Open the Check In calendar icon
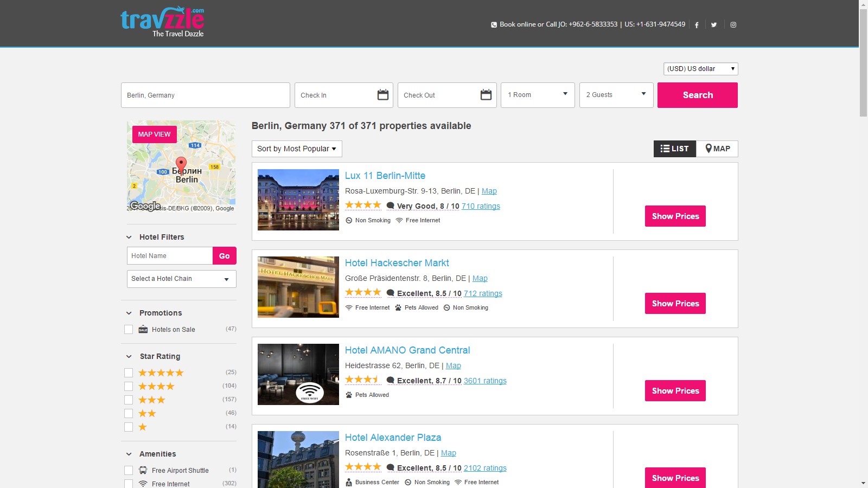This screenshot has width=868, height=488. [383, 95]
